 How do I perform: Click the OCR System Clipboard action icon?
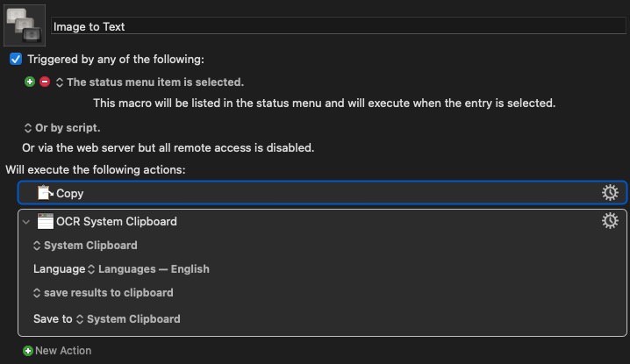[x=45, y=221]
